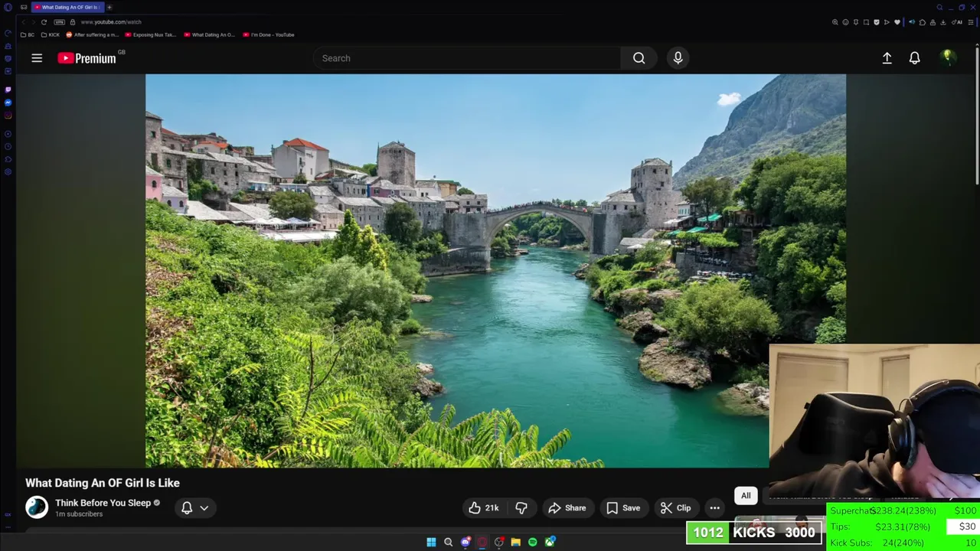Screen dimensions: 980x551
Task: Save video to a playlist
Action: (623, 508)
